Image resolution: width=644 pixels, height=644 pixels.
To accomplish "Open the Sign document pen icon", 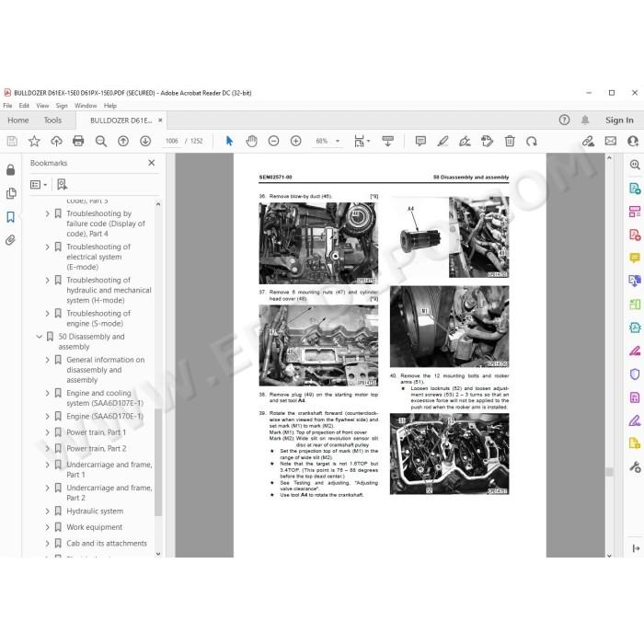I will click(465, 142).
